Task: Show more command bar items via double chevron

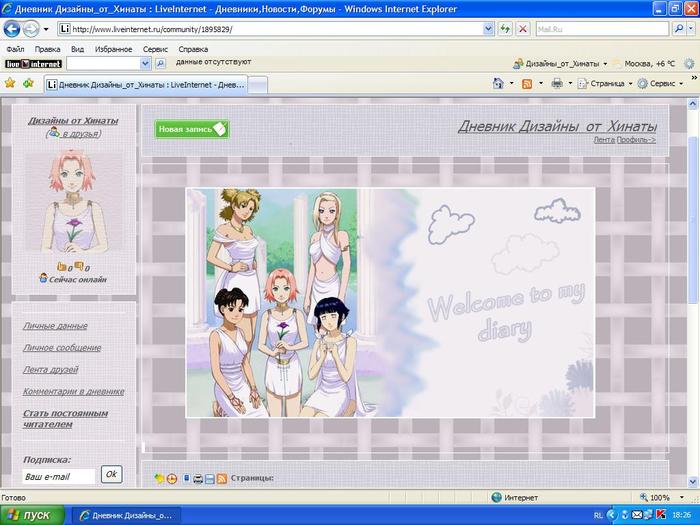Action: coord(694,78)
